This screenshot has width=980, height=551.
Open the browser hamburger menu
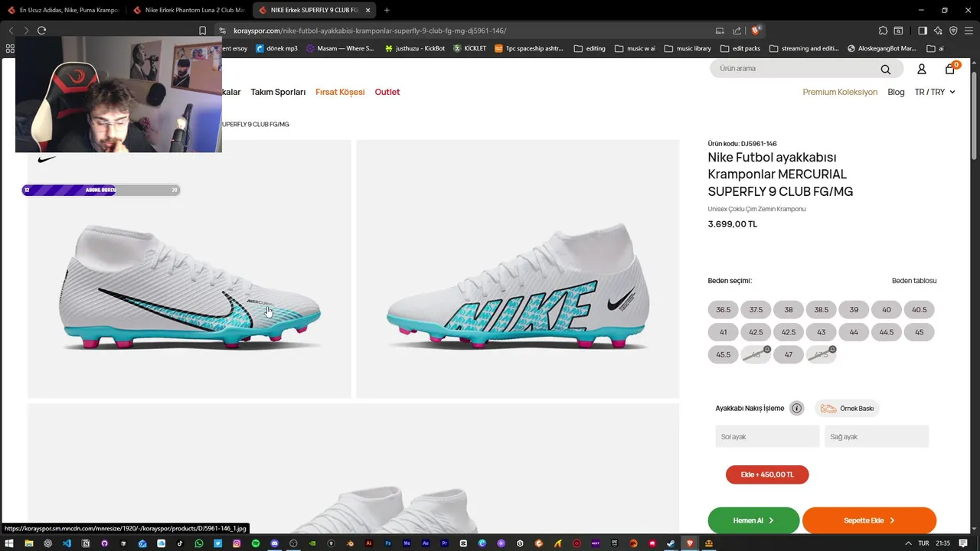[x=969, y=31]
